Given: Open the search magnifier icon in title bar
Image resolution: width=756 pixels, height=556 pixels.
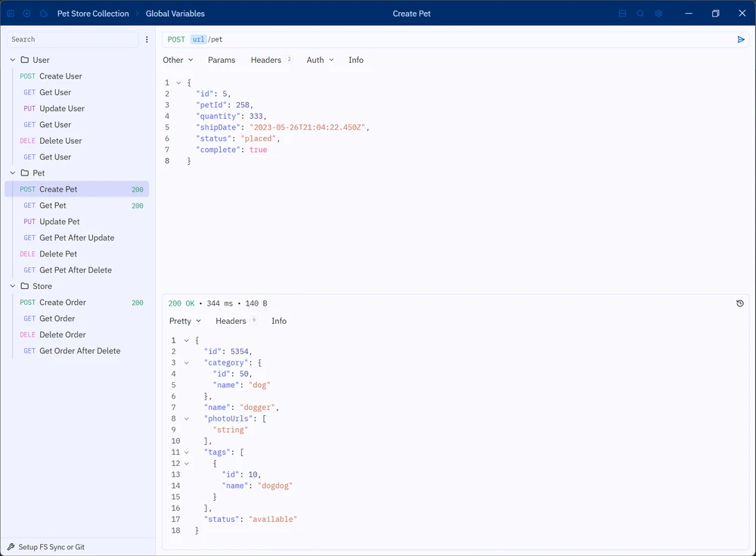Looking at the screenshot, I should (x=640, y=14).
